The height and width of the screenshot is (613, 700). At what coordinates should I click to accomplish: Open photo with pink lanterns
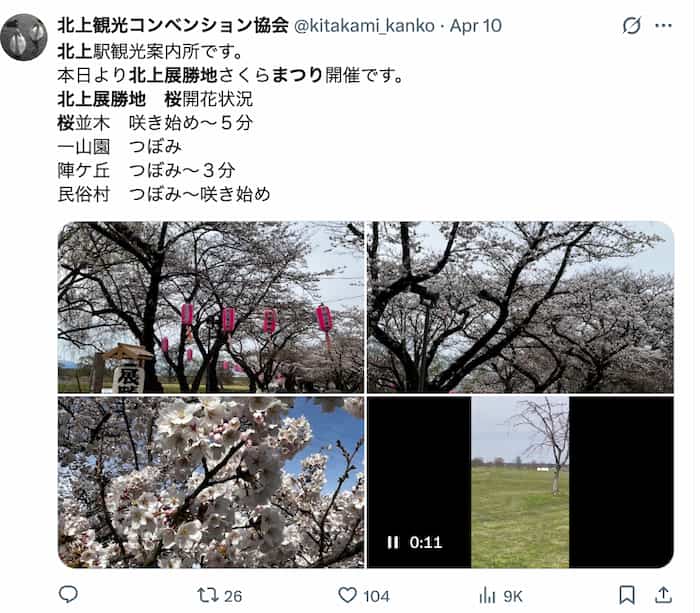pyautogui.click(x=211, y=307)
